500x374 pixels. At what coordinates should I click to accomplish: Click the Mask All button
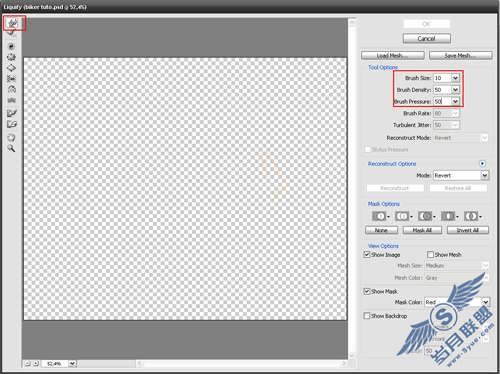pos(422,230)
